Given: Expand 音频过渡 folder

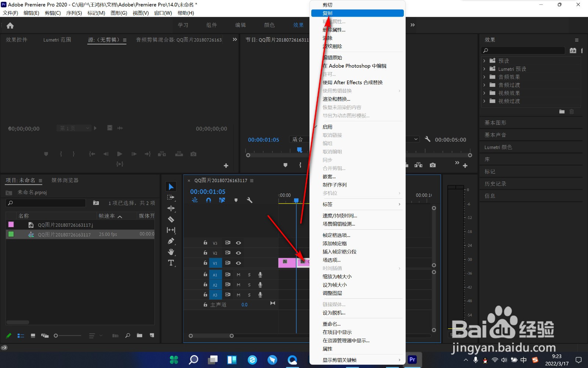Looking at the screenshot, I should click(484, 85).
